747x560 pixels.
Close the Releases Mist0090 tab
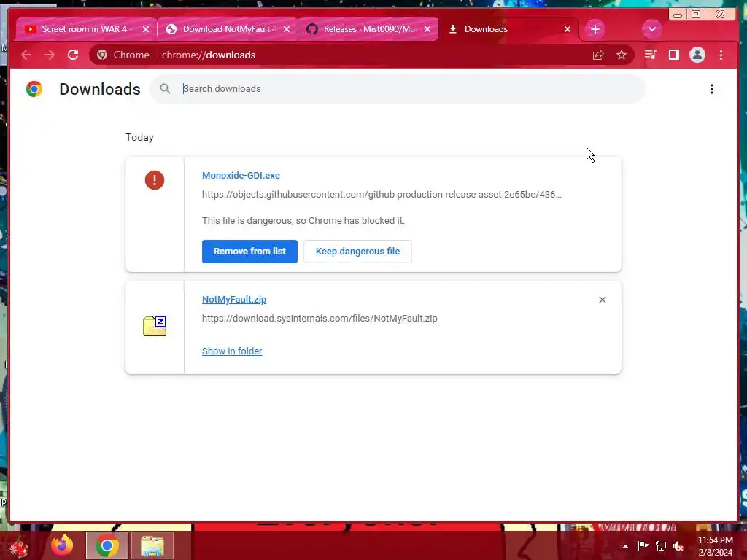point(427,29)
